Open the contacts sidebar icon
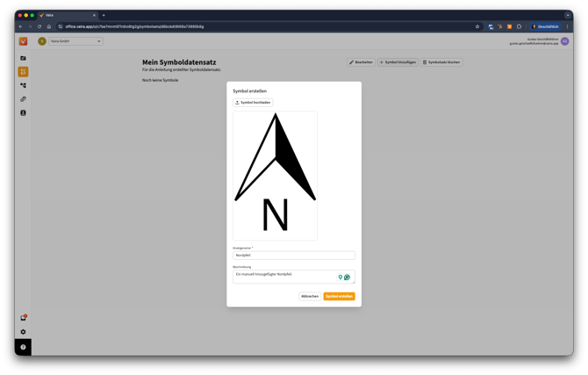The image size is (588, 375). coord(23,113)
